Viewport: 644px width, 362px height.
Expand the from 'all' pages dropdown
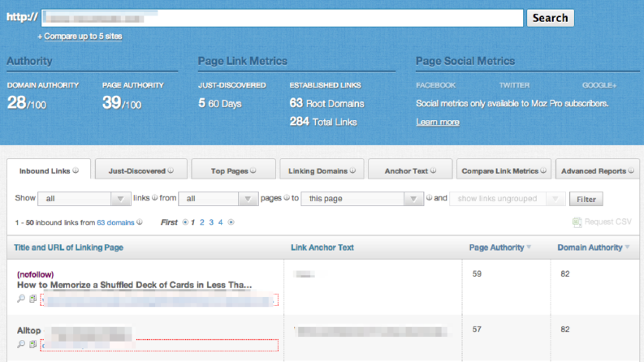[x=218, y=199]
